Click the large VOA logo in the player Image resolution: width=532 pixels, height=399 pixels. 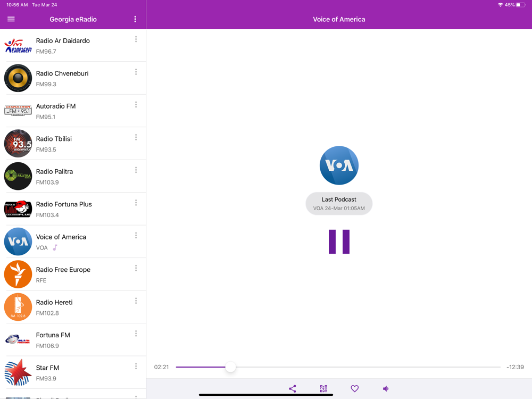[x=339, y=165]
